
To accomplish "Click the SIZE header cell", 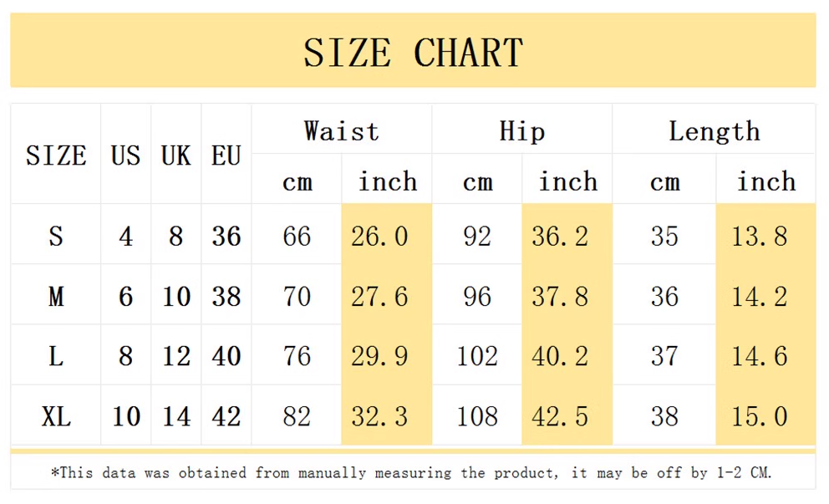I will pos(56,155).
